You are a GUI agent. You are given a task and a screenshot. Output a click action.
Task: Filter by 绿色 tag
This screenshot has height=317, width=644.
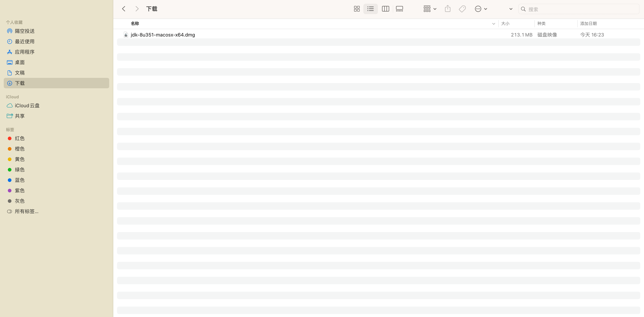56,170
